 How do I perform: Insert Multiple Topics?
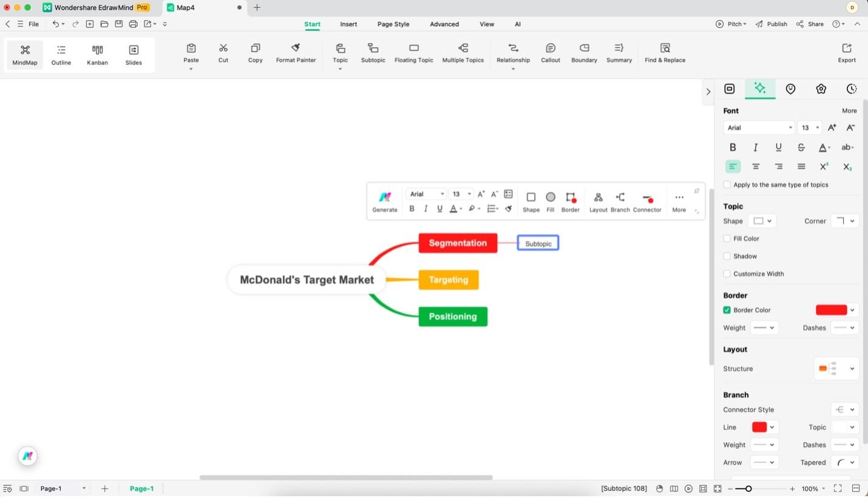(x=463, y=53)
